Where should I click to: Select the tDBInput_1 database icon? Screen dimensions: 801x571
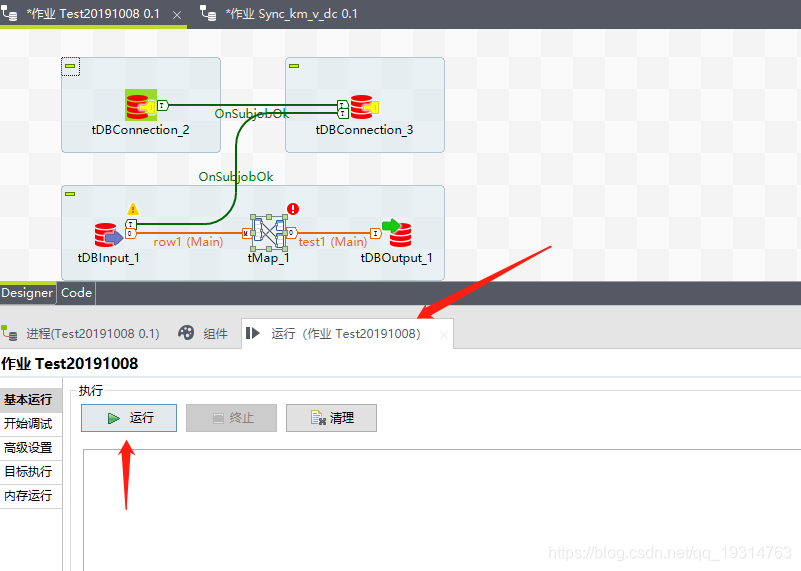pos(108,235)
